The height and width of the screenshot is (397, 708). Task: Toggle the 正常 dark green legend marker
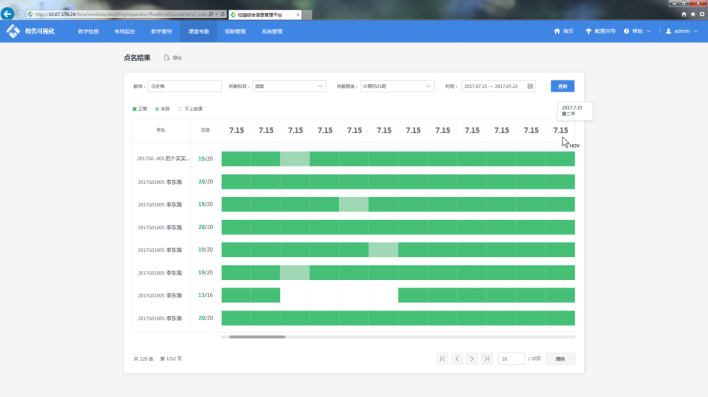pyautogui.click(x=135, y=109)
